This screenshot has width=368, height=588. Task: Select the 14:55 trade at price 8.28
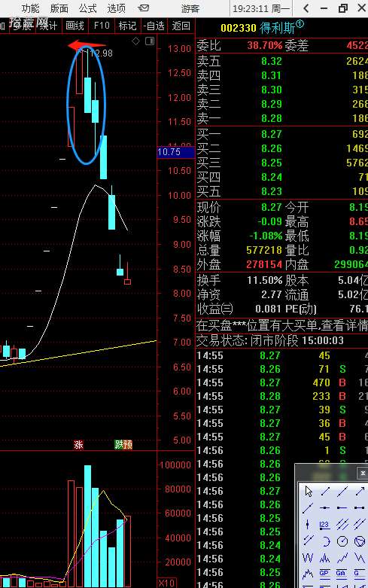click(x=281, y=396)
